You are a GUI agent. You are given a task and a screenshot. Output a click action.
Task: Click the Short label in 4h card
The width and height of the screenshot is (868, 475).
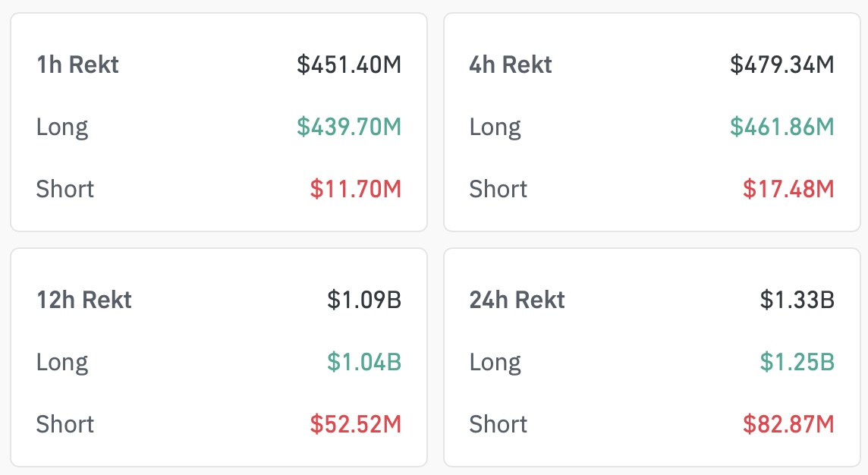pyautogui.click(x=498, y=189)
